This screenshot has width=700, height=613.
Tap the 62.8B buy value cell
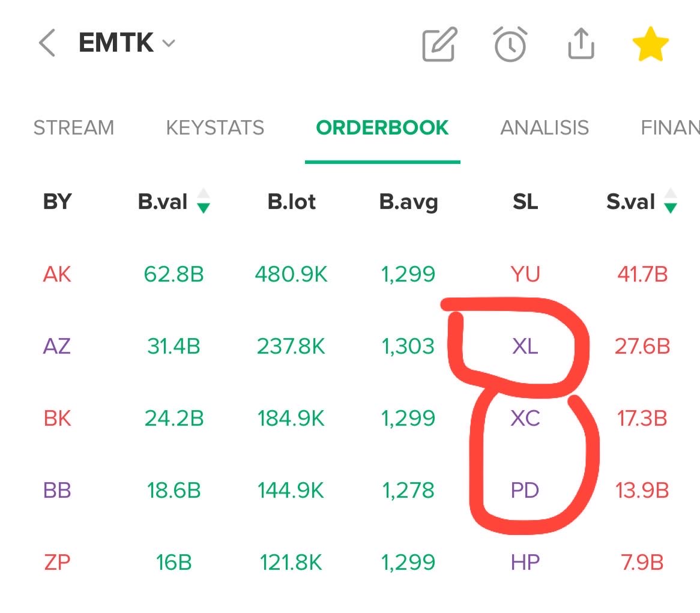(173, 274)
